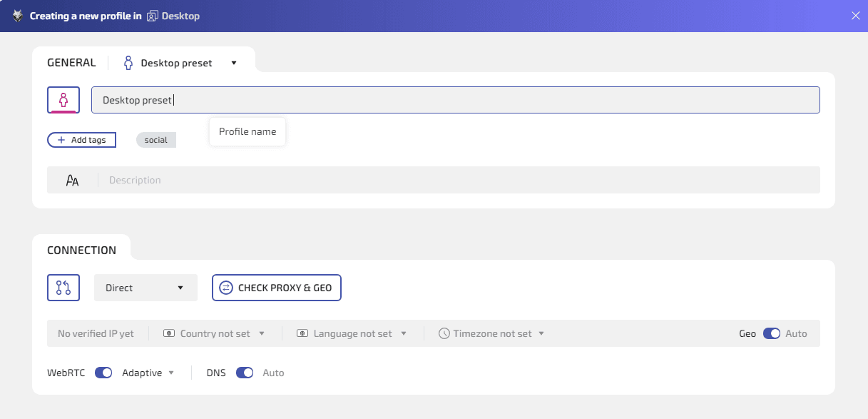Viewport: 868px width, 419px height.
Task: Toggle the WebRTC switch
Action: (x=103, y=373)
